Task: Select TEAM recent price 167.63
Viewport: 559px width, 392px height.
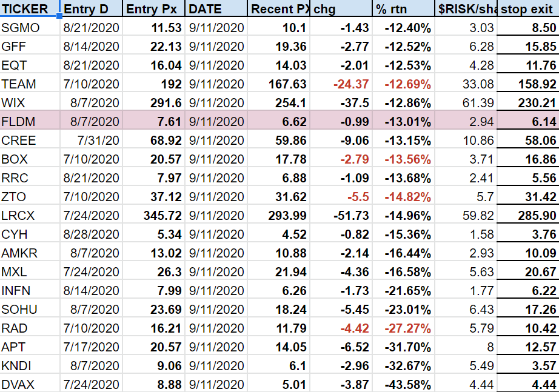Action: [287, 84]
